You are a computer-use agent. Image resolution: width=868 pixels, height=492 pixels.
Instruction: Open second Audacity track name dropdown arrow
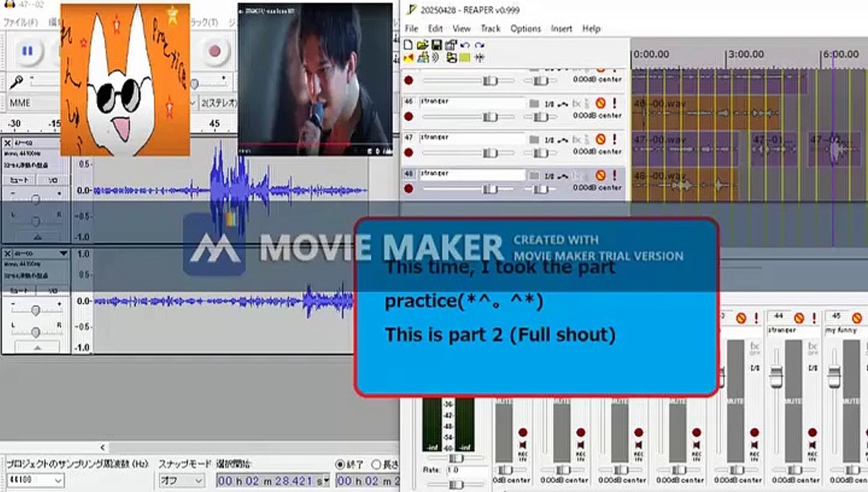pos(64,254)
